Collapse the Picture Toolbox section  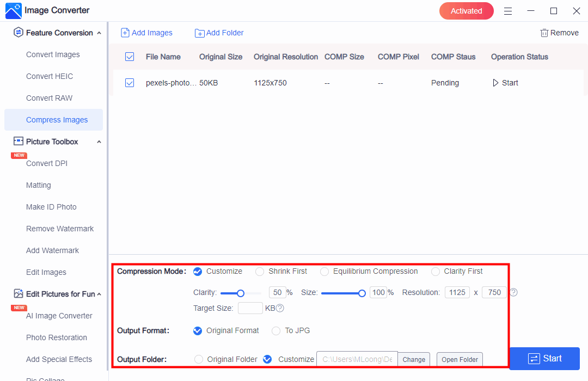point(99,142)
